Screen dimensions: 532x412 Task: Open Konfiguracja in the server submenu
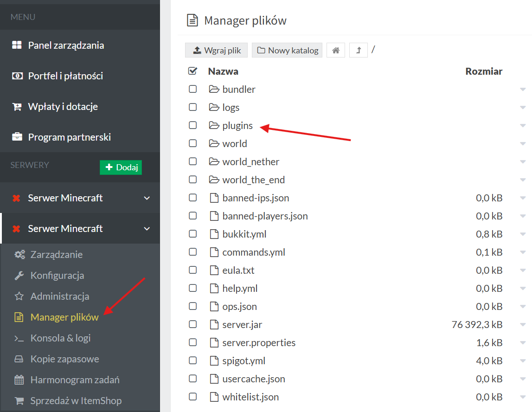coord(57,276)
